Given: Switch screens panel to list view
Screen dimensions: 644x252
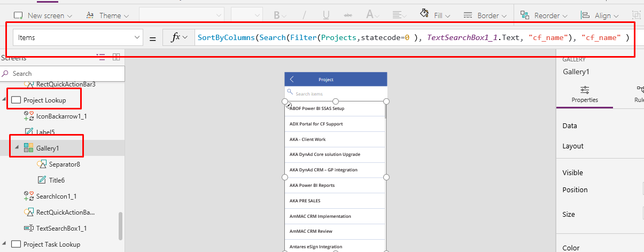Looking at the screenshot, I should point(100,58).
